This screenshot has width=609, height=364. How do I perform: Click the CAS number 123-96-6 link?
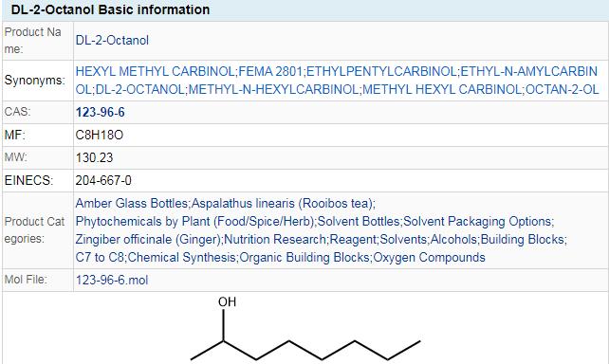click(101, 112)
